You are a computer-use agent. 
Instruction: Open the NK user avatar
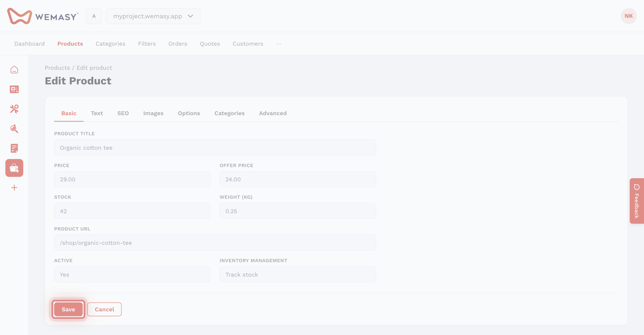(x=628, y=16)
